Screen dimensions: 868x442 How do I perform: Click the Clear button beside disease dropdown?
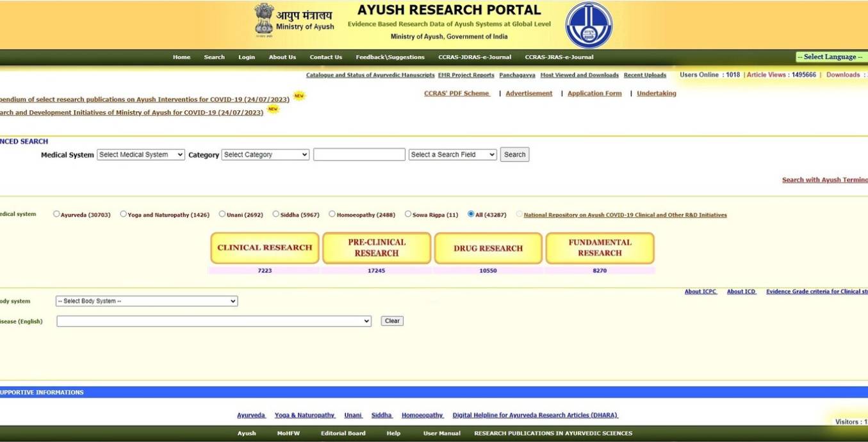(x=392, y=321)
